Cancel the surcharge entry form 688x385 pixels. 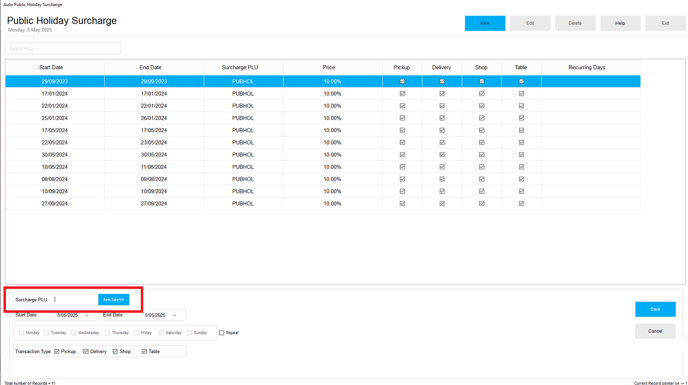pyautogui.click(x=655, y=331)
